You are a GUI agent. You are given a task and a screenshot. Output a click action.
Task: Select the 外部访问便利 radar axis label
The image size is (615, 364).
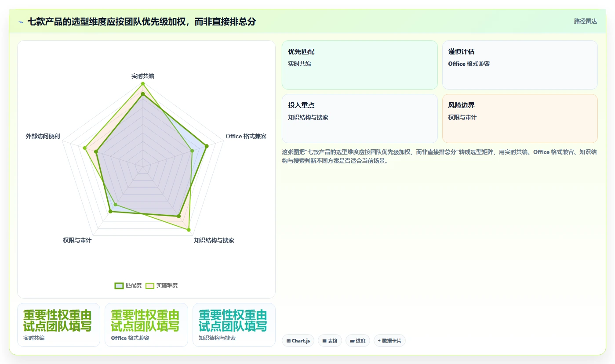(43, 136)
